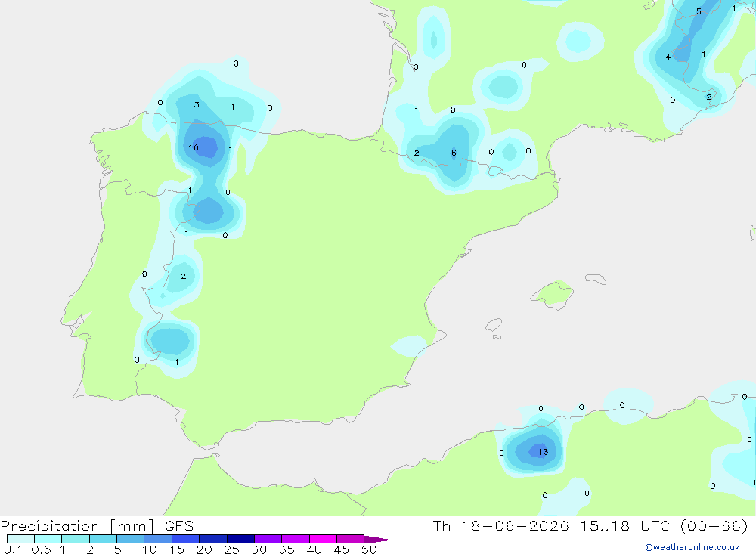The height and width of the screenshot is (554, 756).
Task: Click the Ibiza island outline
Action: pos(494,324)
